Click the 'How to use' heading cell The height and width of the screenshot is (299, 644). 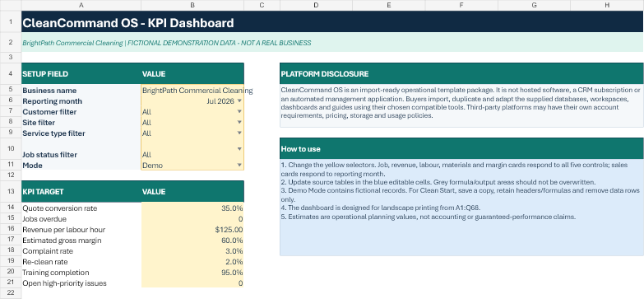point(461,148)
